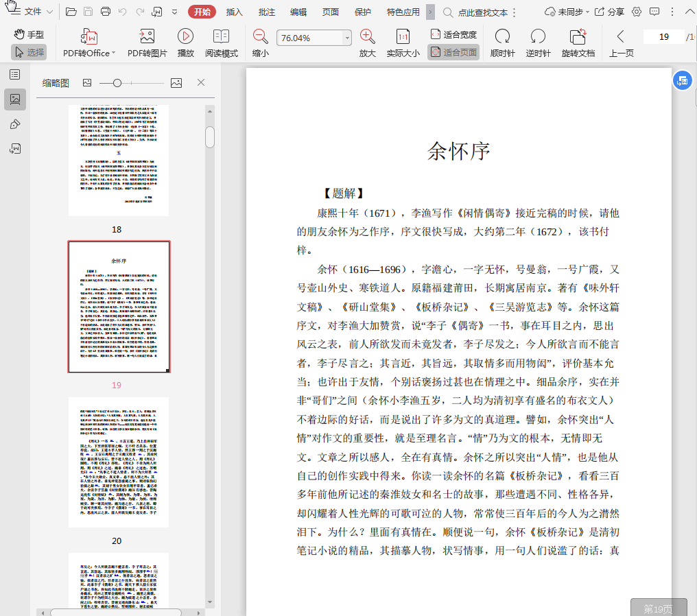Viewport: 697px width, 616px height.
Task: Open the zoom percentage dropdown arrow
Action: point(347,38)
